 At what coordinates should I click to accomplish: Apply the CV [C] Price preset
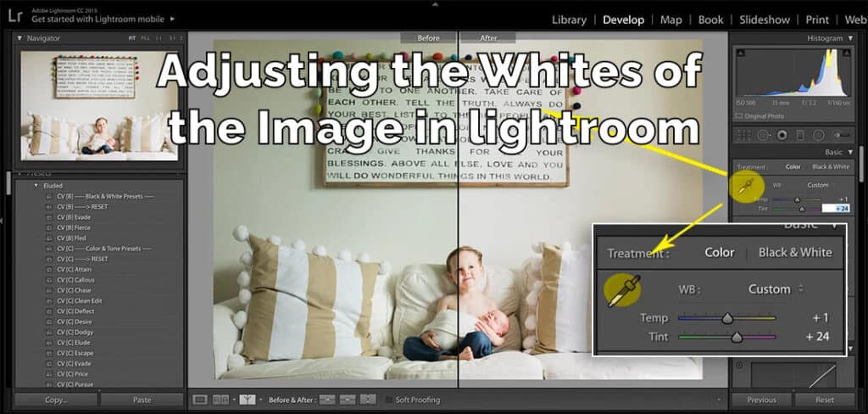73,374
